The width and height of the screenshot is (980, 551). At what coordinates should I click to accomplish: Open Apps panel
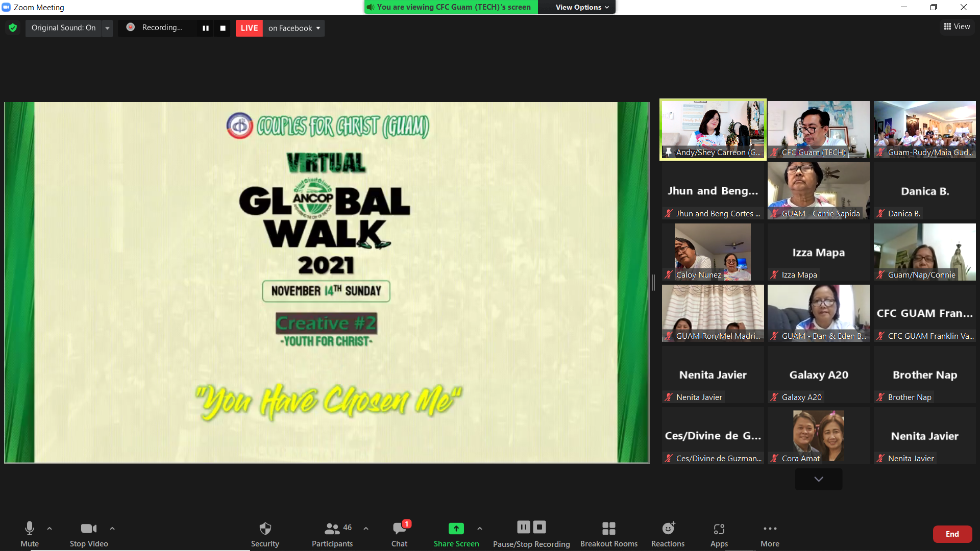tap(719, 534)
